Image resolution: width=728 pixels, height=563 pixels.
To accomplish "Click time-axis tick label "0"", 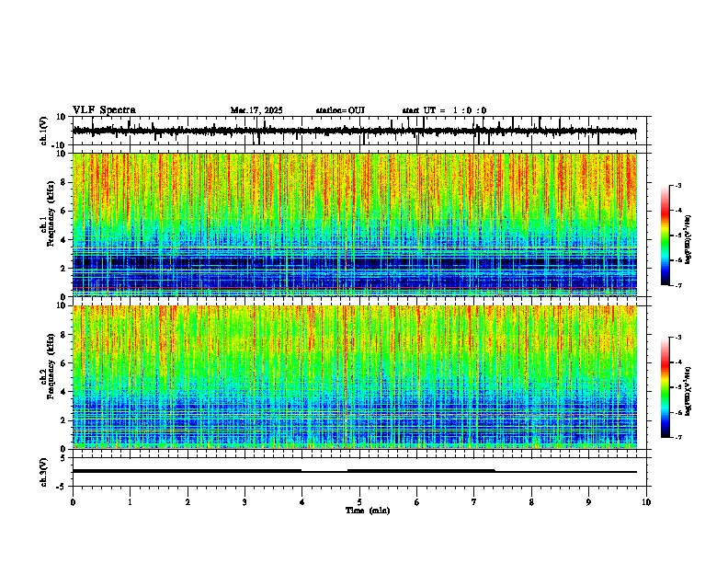I will [x=73, y=502].
